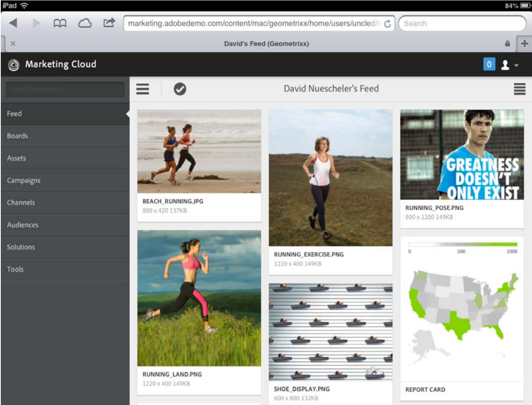Open the running exercise photo thumbnail

pos(331,178)
